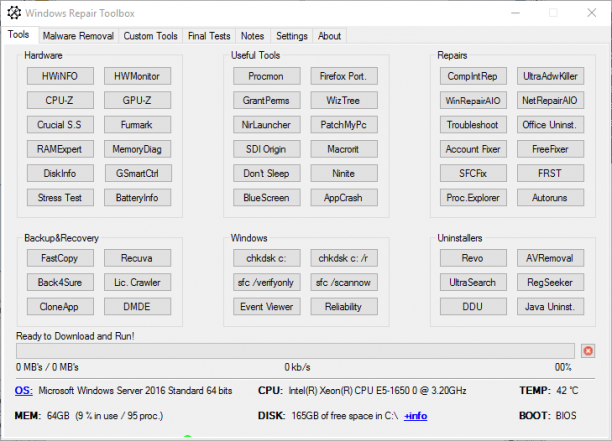Open Event Viewer
Screen dimensions: 612x441
267,306
